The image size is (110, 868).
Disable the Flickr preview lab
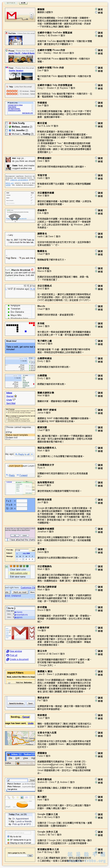pos(96,71)
